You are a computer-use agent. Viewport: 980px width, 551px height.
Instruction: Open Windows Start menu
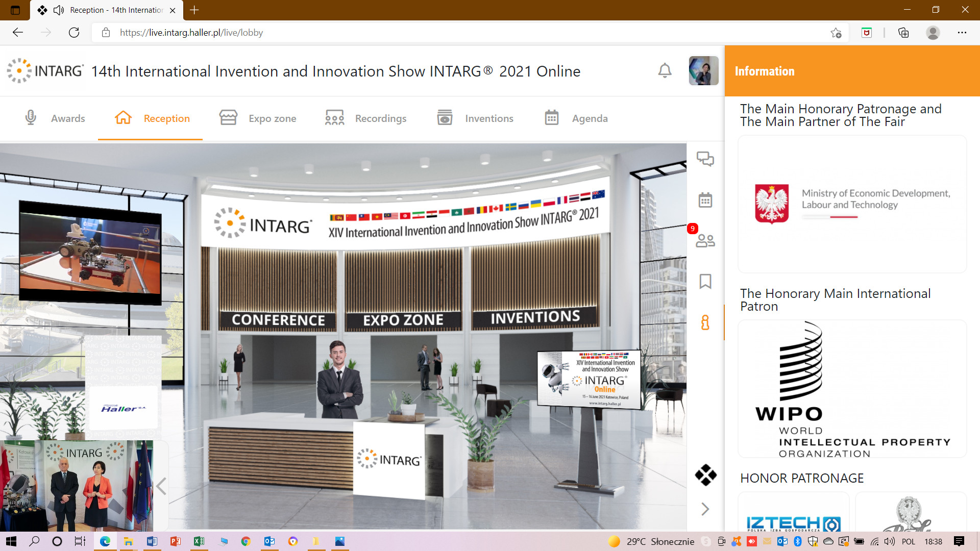tap(11, 541)
